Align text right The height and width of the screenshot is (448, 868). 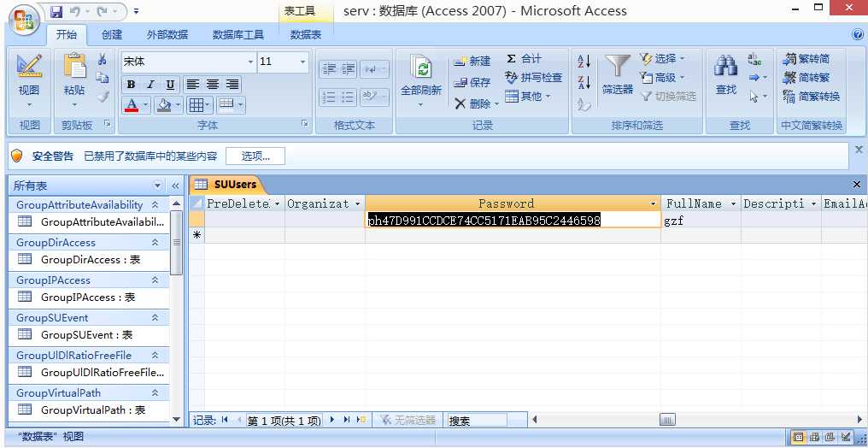pos(232,84)
